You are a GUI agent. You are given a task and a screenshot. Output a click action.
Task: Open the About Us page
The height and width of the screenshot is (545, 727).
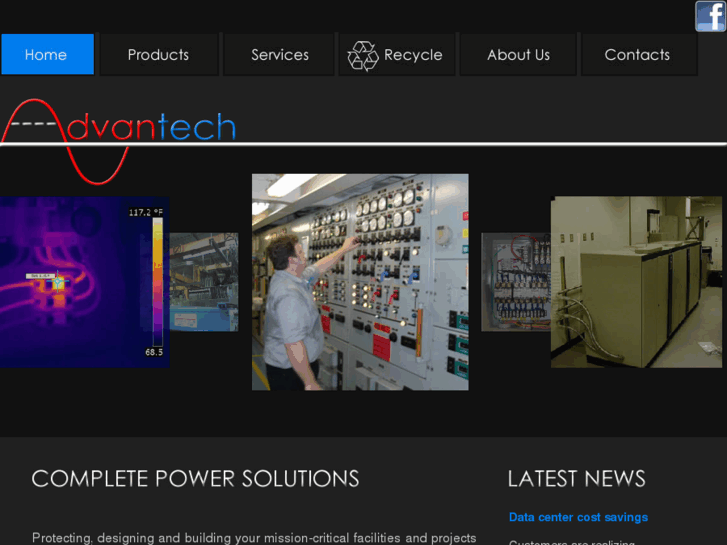518,54
